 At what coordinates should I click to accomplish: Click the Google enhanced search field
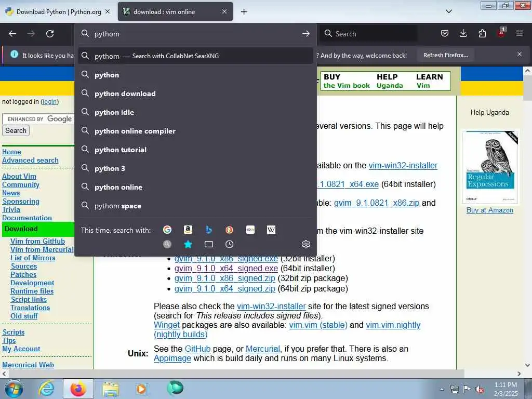pos(38,119)
